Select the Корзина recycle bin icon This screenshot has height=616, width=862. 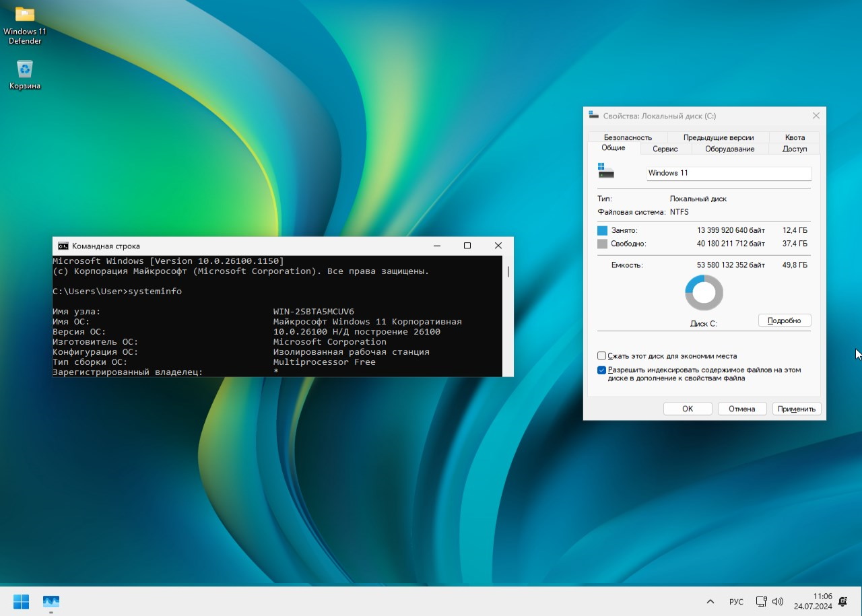[25, 69]
